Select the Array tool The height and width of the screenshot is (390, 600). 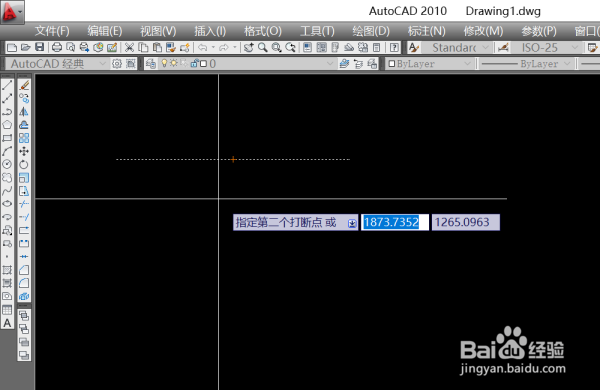point(24,138)
